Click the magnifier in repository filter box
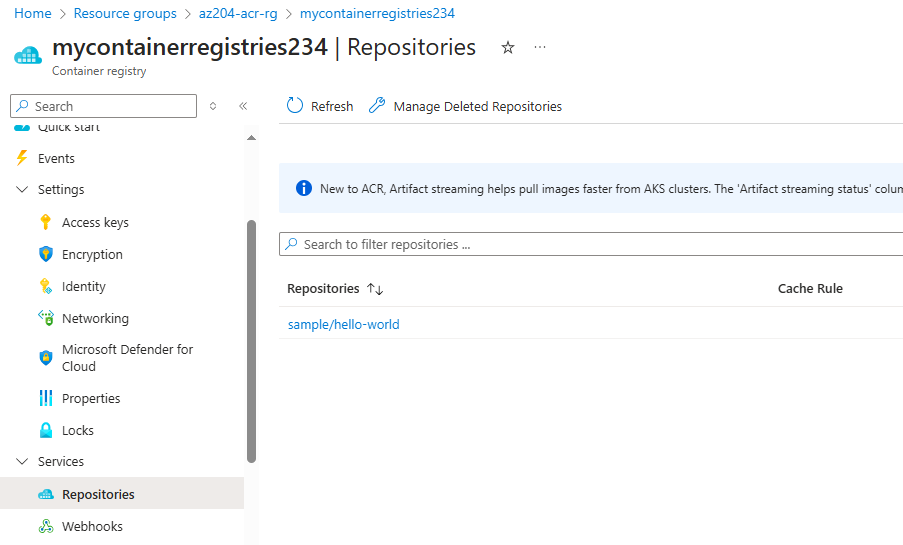Viewport: 903px width, 545px height. pyautogui.click(x=291, y=244)
